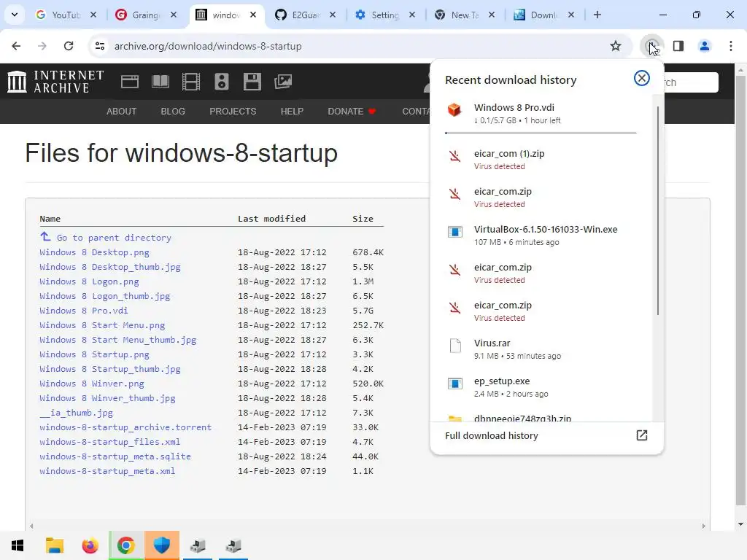747x560 pixels.
Task: Open windows-8-startup_meta.xml link
Action: (x=107, y=471)
